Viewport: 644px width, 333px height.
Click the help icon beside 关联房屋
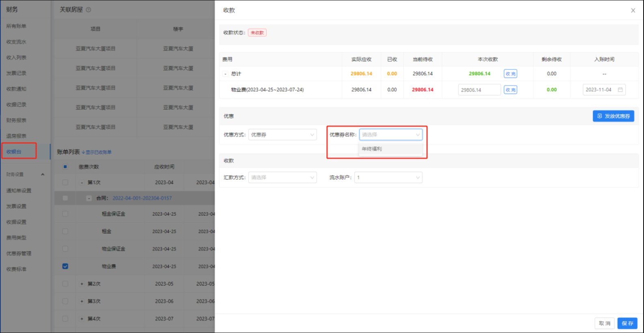(x=89, y=10)
